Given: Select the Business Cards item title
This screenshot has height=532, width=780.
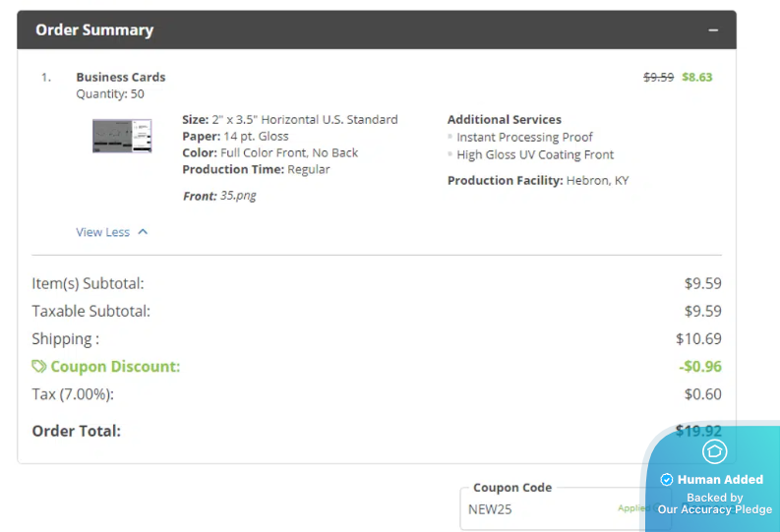Looking at the screenshot, I should pyautogui.click(x=121, y=77).
